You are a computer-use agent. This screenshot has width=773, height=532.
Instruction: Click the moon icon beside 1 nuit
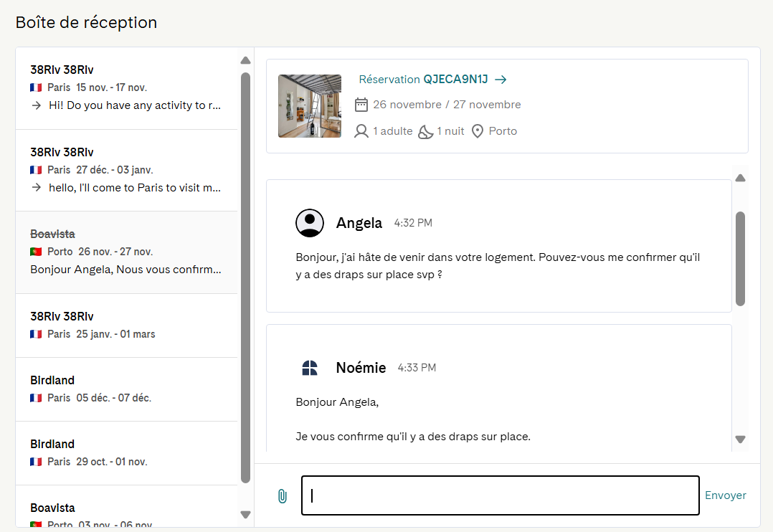[425, 132]
